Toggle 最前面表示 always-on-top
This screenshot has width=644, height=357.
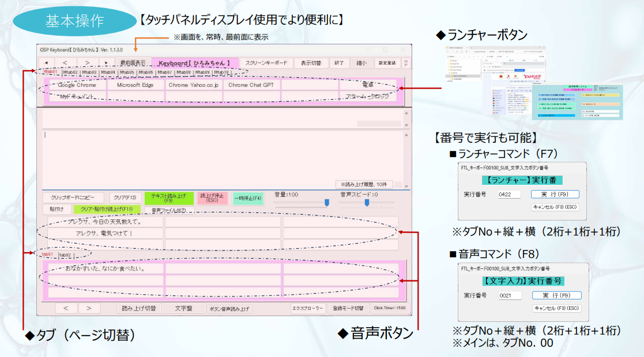[x=133, y=63]
